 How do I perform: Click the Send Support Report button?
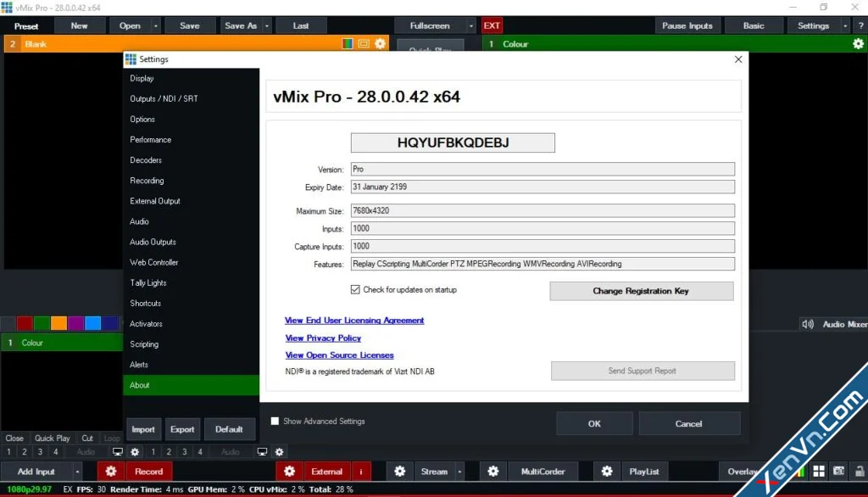[643, 371]
